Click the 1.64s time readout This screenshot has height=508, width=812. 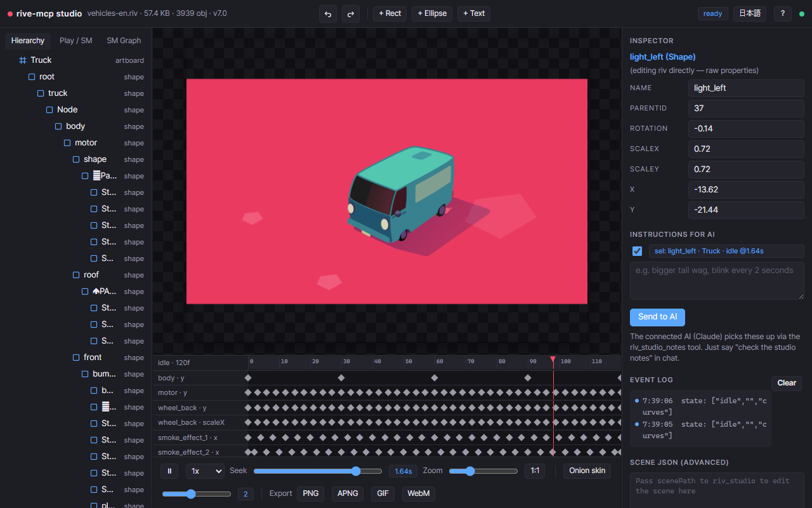tap(403, 471)
